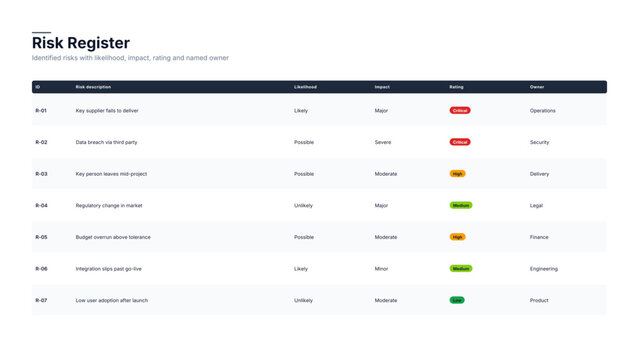Click the "Likelihood" column header
The width and height of the screenshot is (639, 360).
coord(306,87)
